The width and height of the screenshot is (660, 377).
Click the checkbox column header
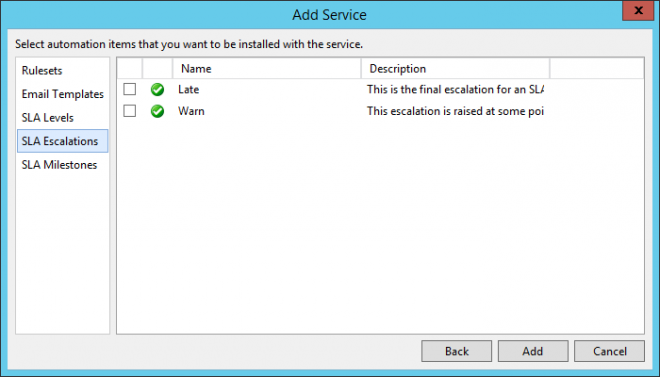[x=130, y=69]
